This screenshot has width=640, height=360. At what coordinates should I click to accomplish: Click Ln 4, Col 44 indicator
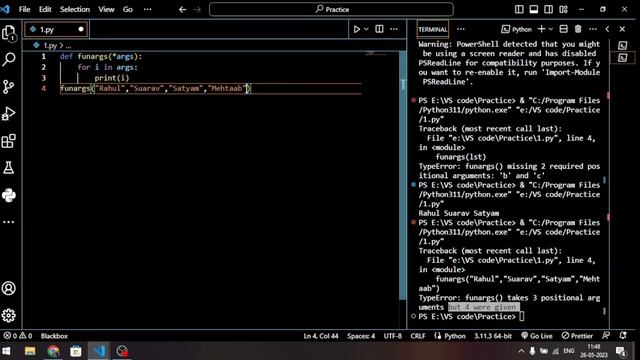[x=321, y=336]
